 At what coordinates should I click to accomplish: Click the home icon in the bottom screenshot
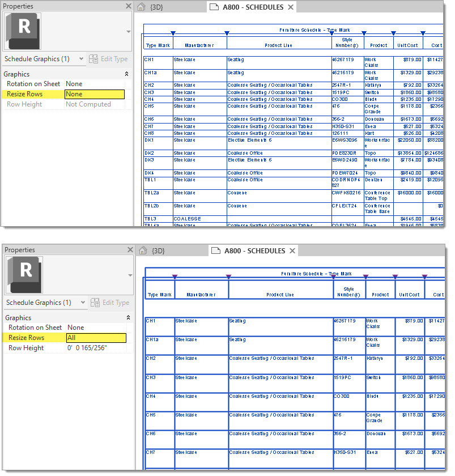(x=143, y=250)
